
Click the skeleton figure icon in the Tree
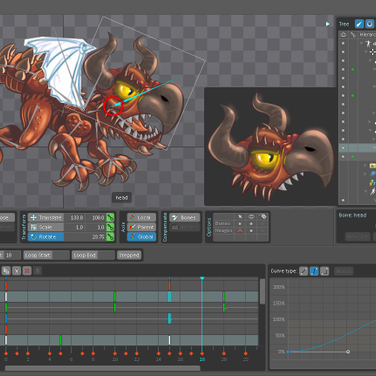[368, 43]
